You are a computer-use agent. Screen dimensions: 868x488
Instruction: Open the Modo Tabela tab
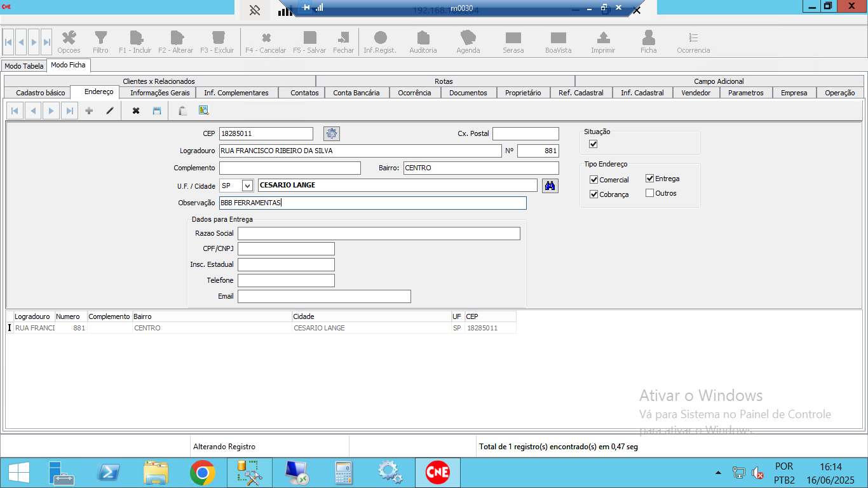point(24,66)
